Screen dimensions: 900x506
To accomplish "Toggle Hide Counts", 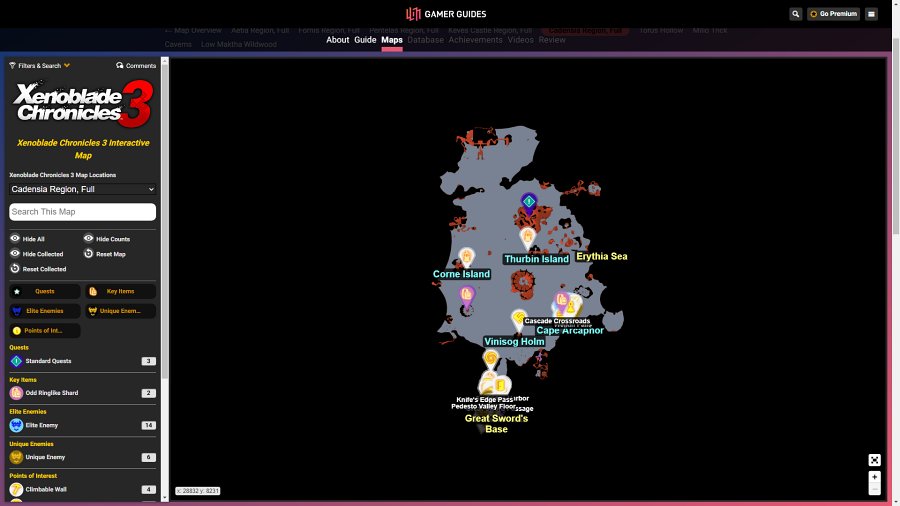I will [x=107, y=239].
